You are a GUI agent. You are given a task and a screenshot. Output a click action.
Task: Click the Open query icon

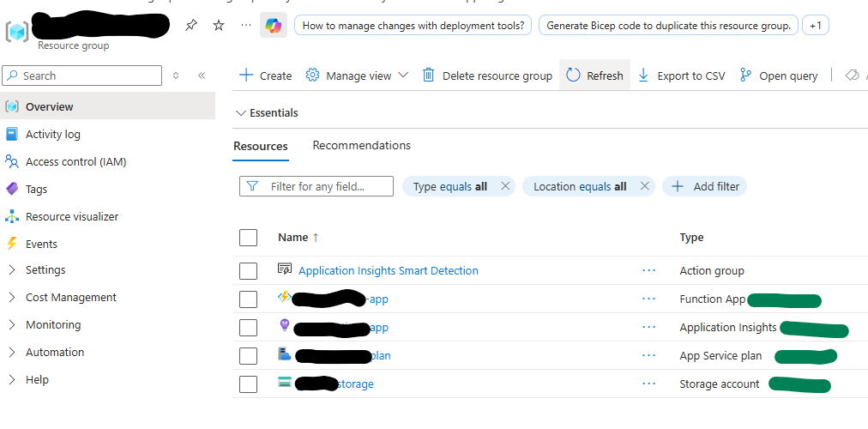point(745,76)
